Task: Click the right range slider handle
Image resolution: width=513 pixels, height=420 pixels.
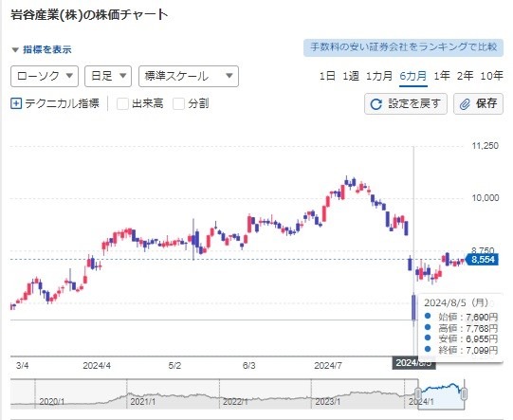Action: 464,393
